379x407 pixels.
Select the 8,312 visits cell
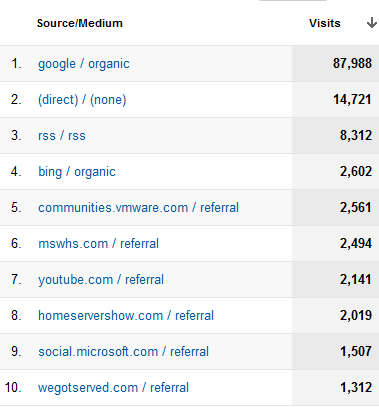click(335, 135)
